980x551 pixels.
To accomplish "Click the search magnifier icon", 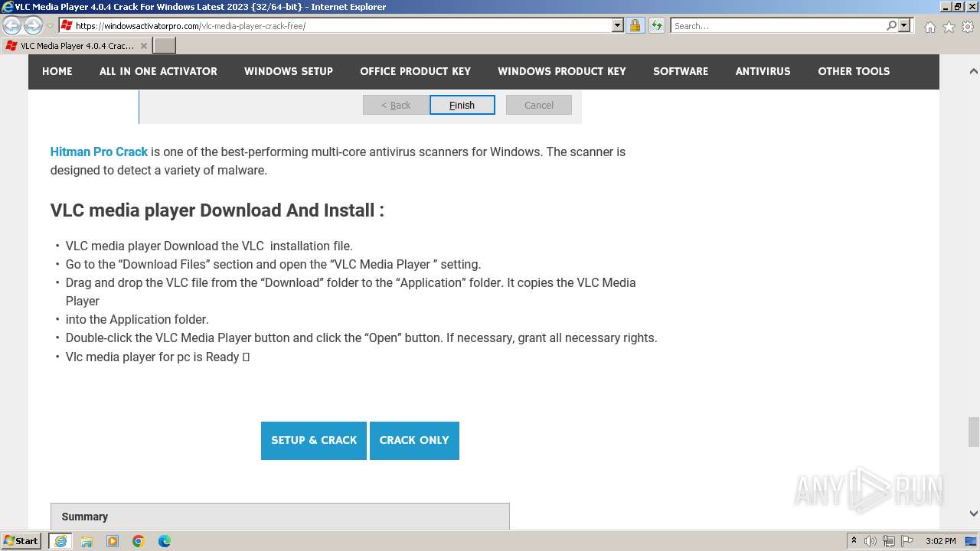I will pos(891,25).
